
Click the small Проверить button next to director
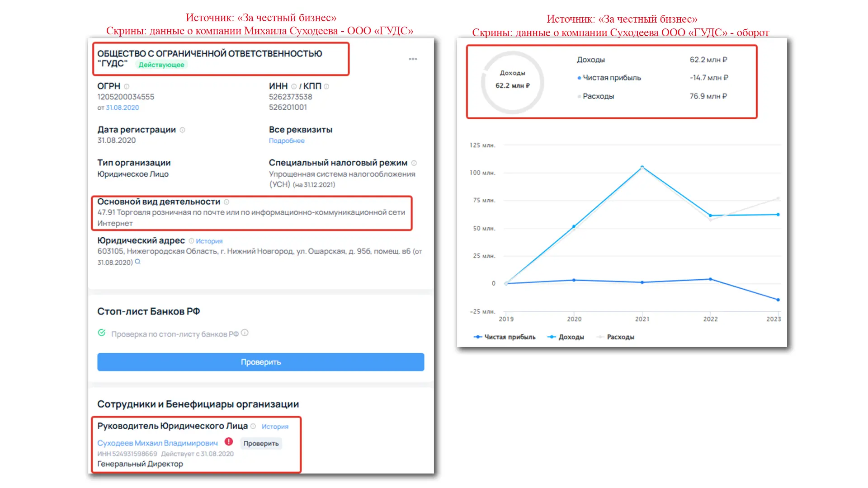(x=261, y=443)
